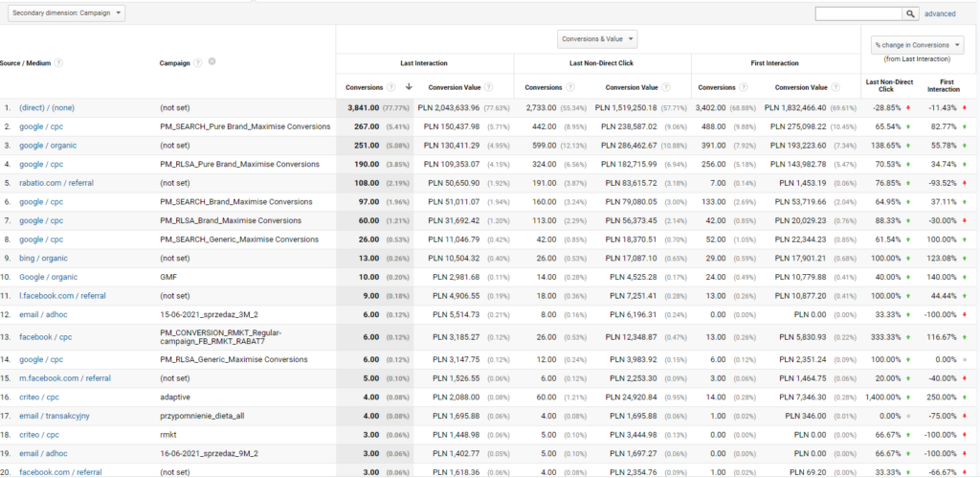
Task: Click campaign PM_RLSA_Brand_Maximise Conversions
Action: click(231, 220)
